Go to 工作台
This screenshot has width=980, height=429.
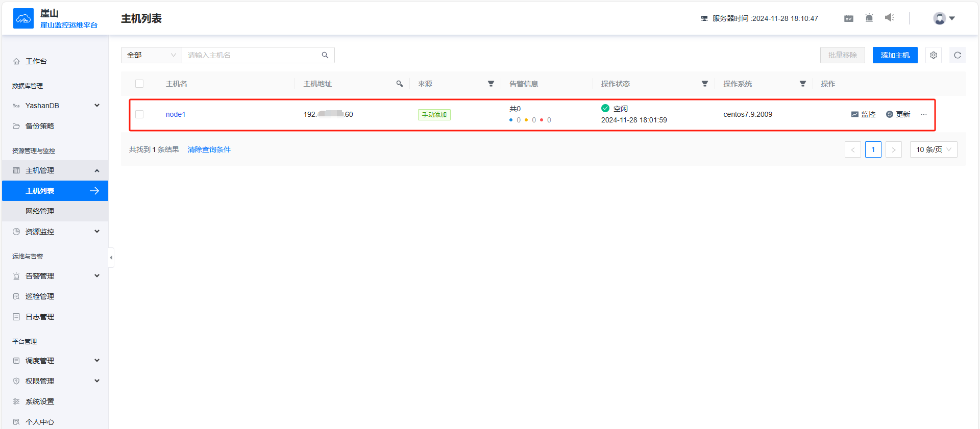55,61
